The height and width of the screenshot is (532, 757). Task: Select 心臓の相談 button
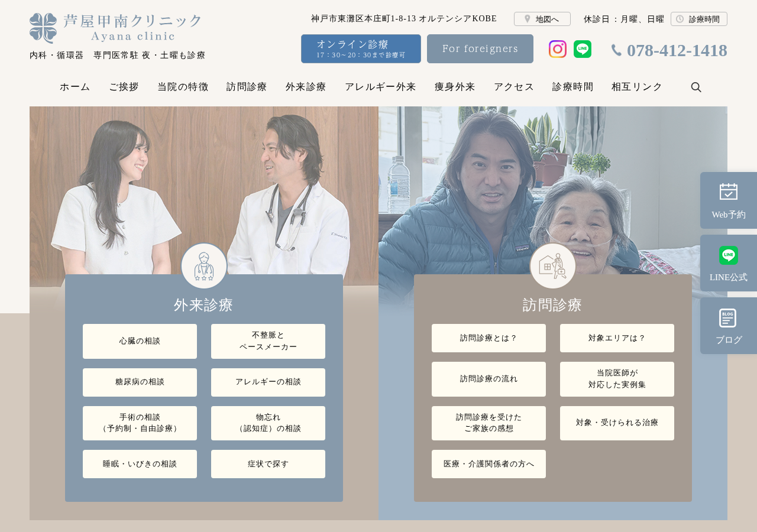140,341
